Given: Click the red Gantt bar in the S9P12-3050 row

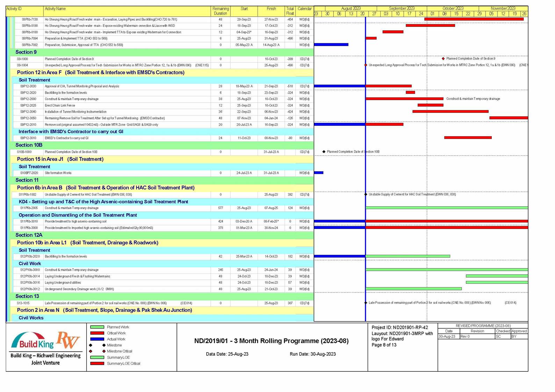Looking at the screenshot, I should pos(509,118).
